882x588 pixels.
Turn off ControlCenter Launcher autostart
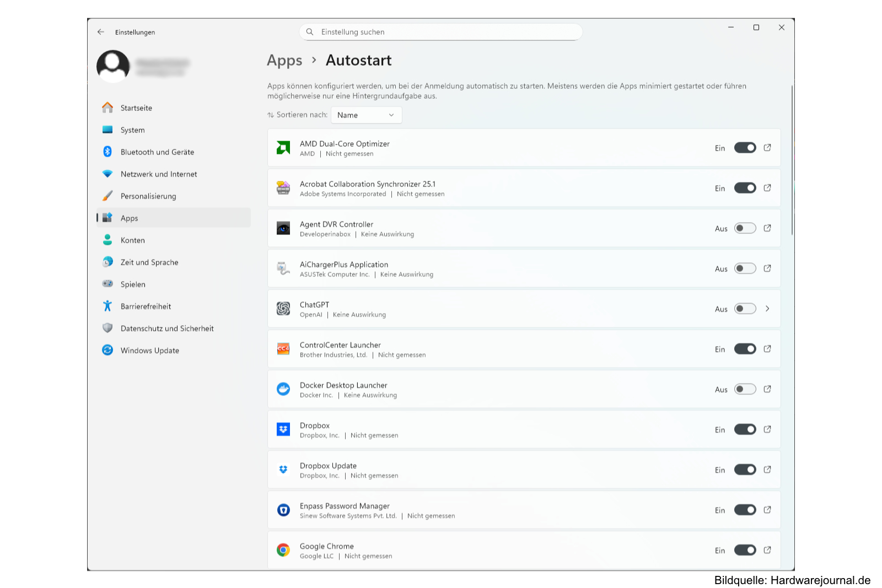(x=745, y=349)
